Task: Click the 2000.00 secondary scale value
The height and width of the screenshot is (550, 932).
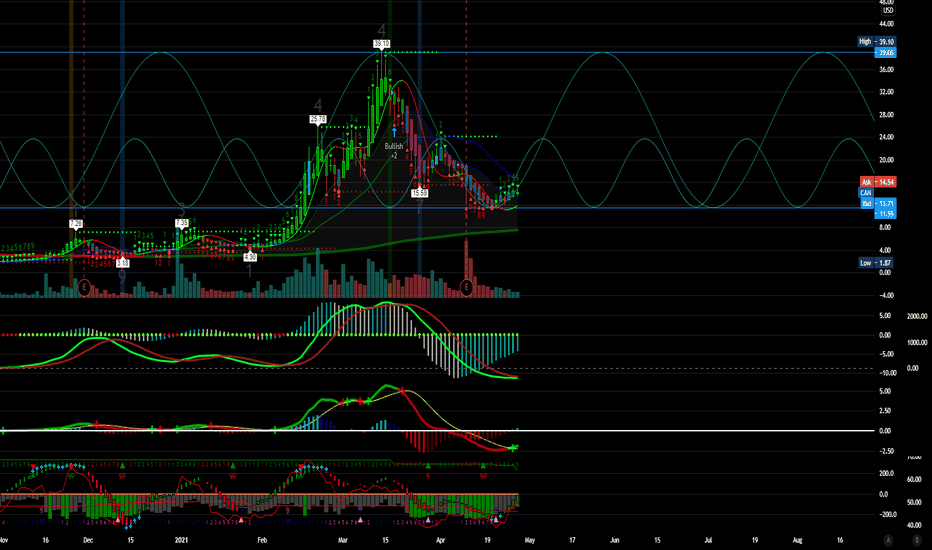Action: (x=917, y=316)
